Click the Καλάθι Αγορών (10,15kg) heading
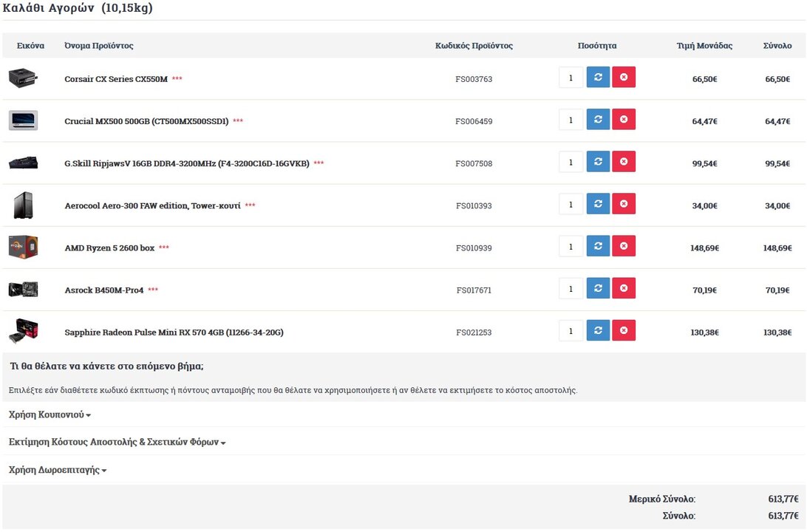 tap(77, 7)
